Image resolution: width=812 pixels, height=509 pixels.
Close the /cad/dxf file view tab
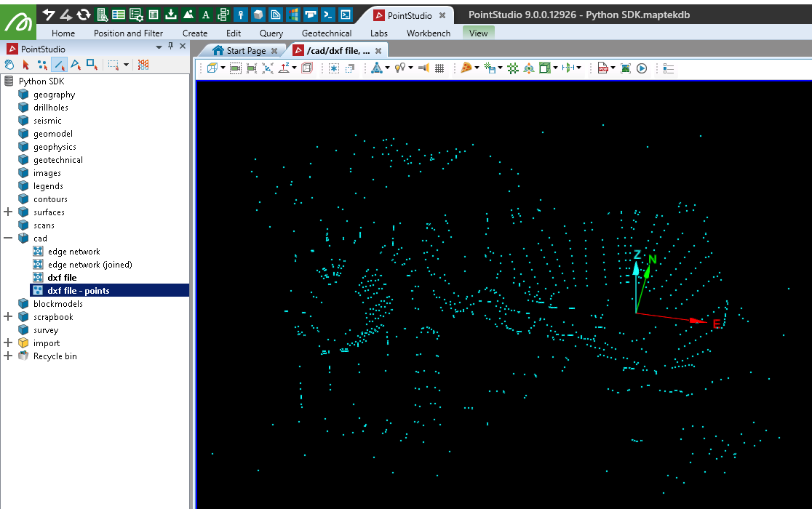pyautogui.click(x=378, y=51)
